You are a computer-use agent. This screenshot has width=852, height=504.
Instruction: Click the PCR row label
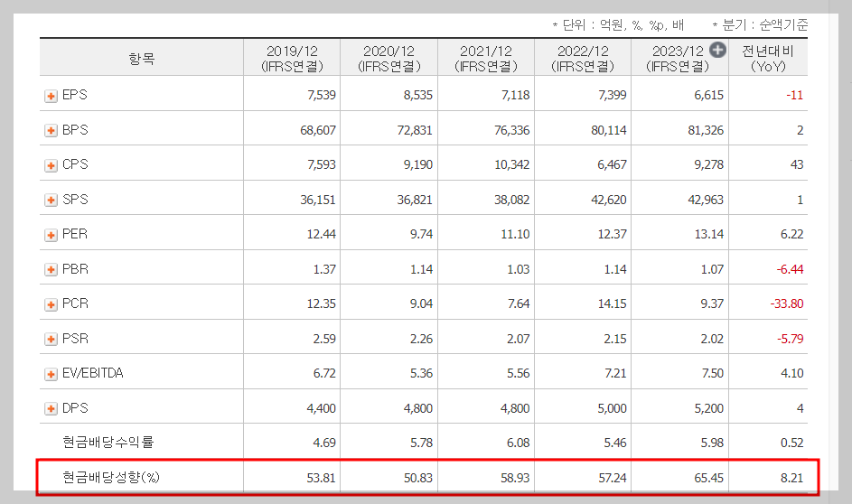point(75,303)
